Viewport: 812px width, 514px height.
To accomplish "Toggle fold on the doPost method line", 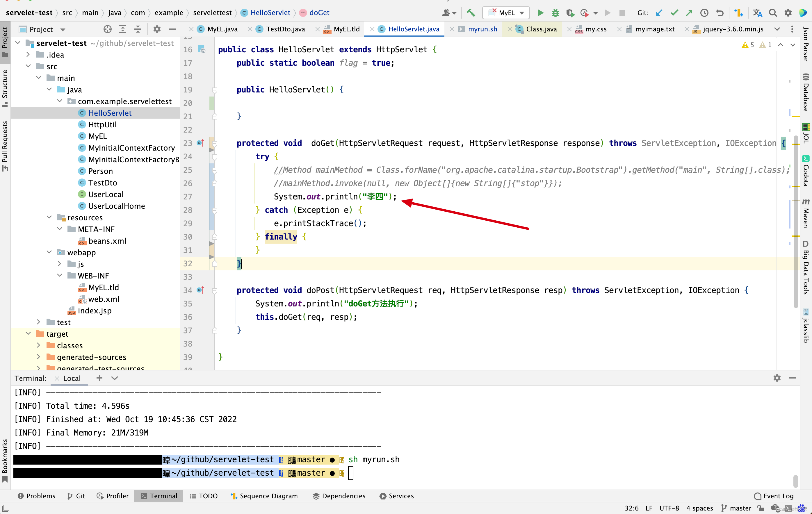I will [214, 290].
